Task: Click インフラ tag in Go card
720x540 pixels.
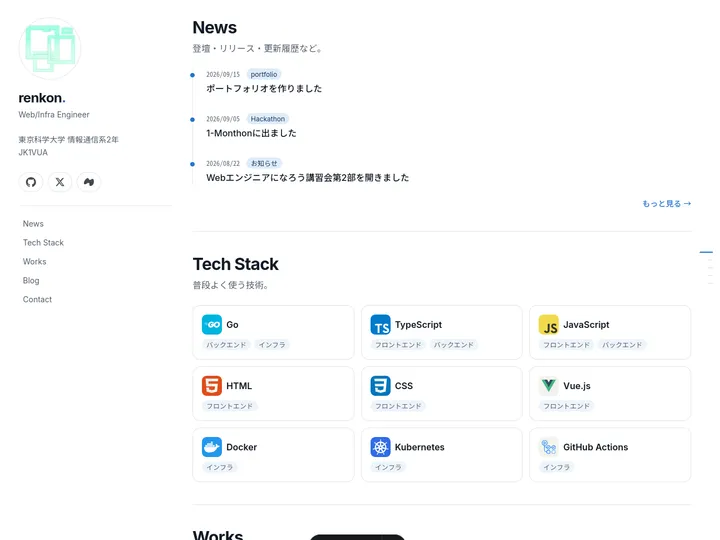Action: click(272, 345)
